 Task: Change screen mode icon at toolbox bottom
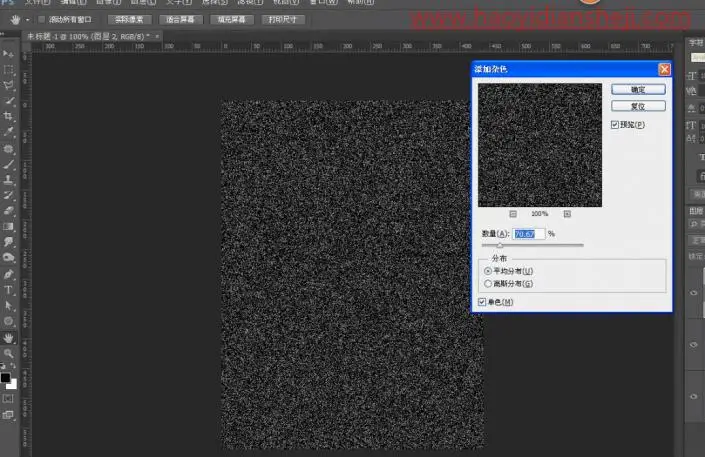pyautogui.click(x=8, y=415)
